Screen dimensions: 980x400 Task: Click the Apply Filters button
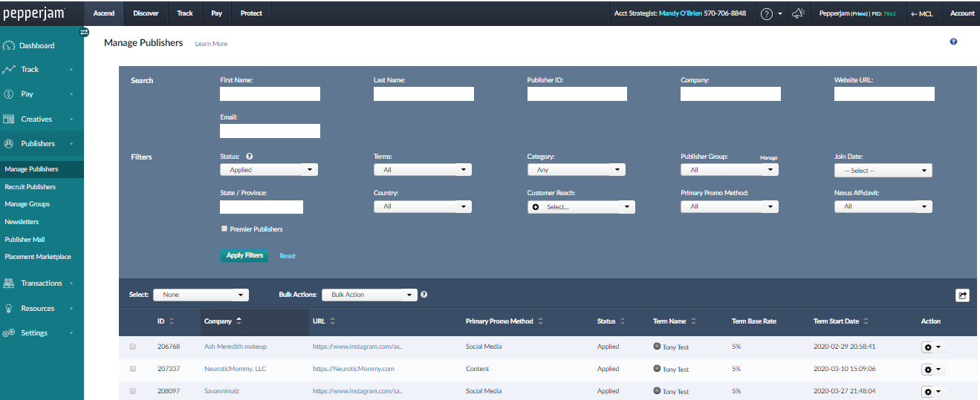click(244, 255)
